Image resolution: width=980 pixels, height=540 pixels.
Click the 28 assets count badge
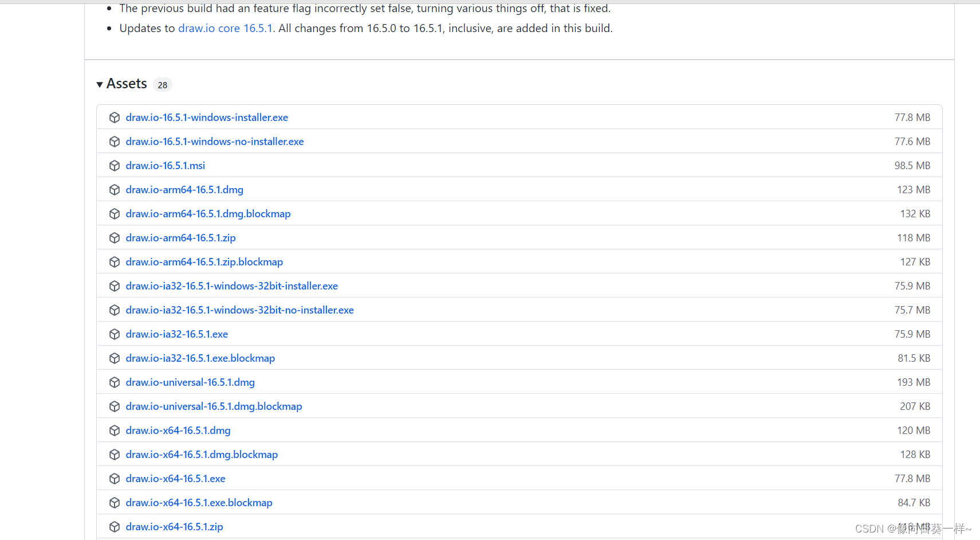point(163,85)
